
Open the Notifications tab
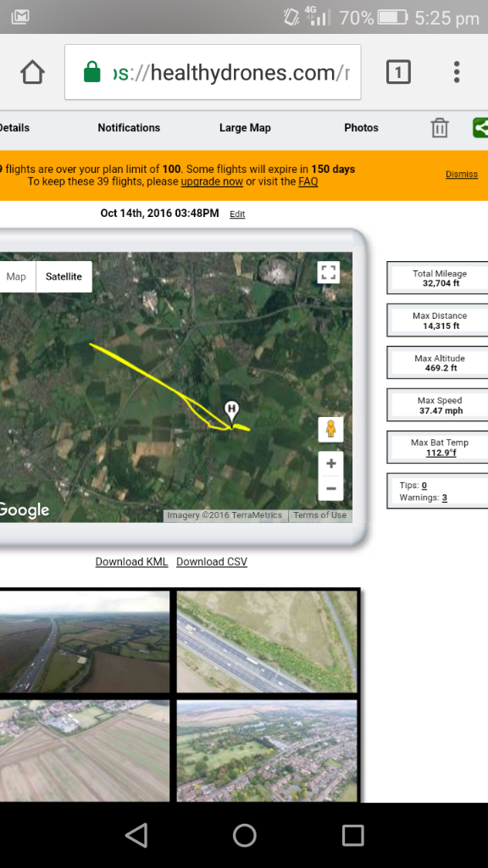point(129,128)
